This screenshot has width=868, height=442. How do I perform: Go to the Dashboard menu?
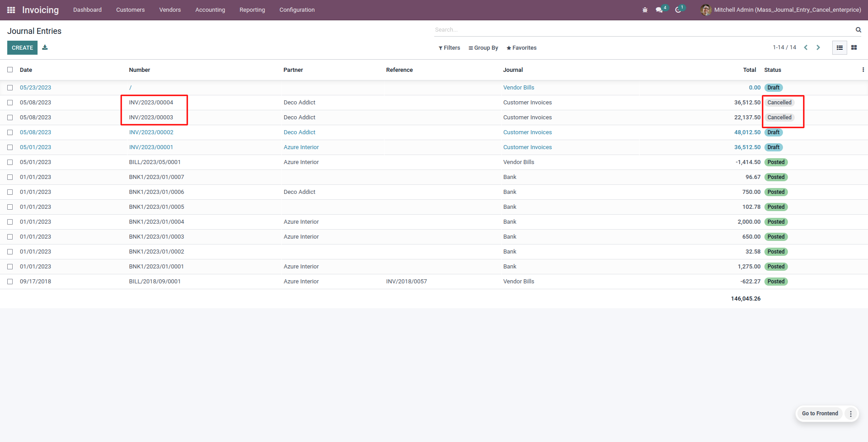tap(87, 10)
